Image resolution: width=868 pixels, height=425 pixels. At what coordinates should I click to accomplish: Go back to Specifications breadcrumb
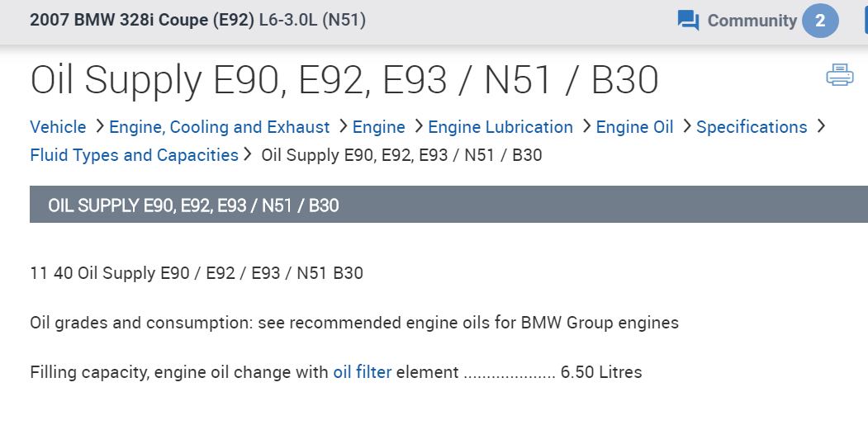pos(752,127)
